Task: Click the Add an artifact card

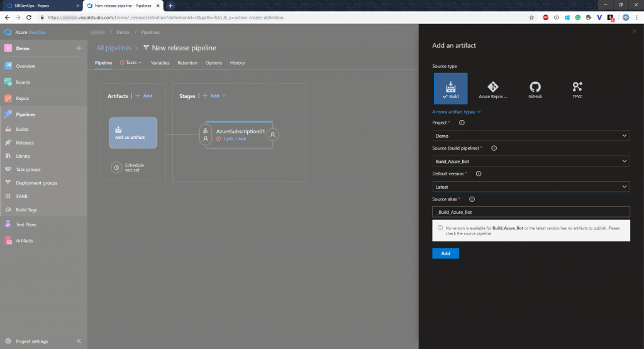Action: (133, 133)
